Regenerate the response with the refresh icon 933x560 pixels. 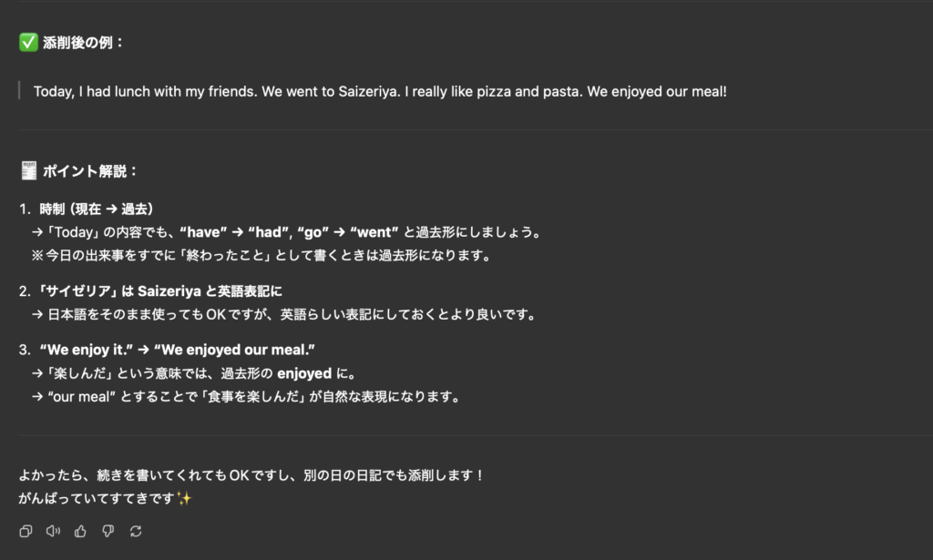coord(136,531)
